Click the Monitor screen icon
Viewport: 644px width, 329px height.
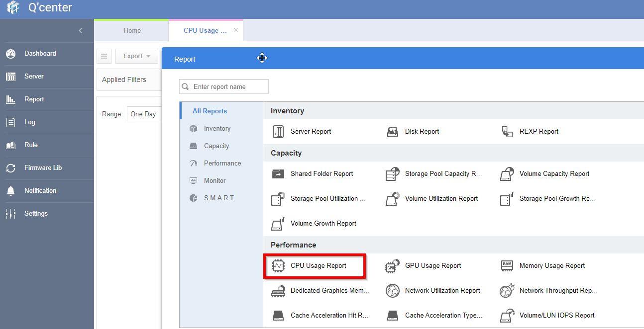194,180
